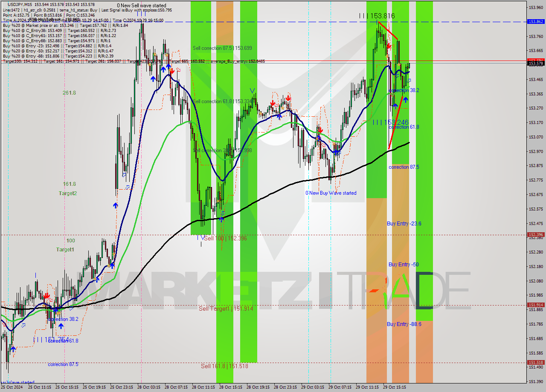Click the 153.465 price axis value
546x392 pixels.
[536, 79]
